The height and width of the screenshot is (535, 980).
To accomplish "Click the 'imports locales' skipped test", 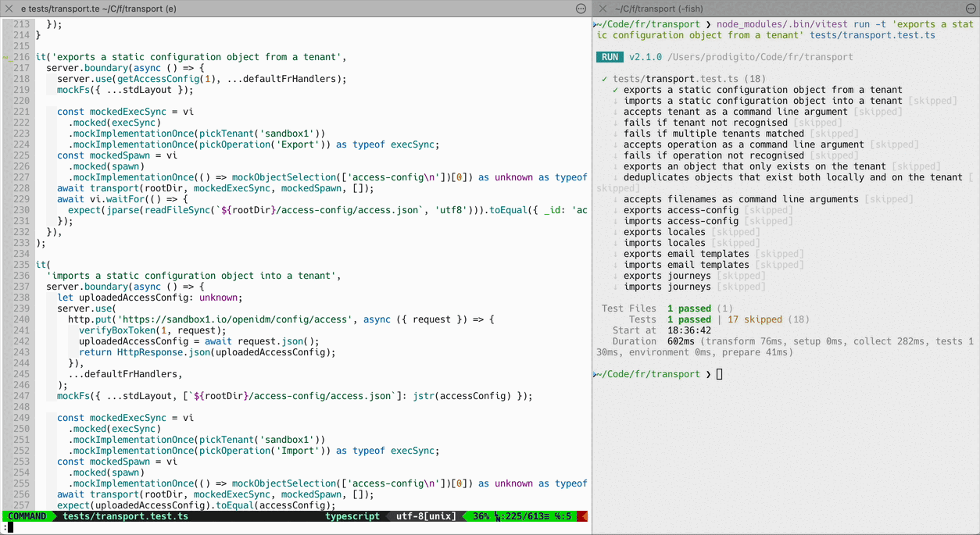I will point(664,243).
